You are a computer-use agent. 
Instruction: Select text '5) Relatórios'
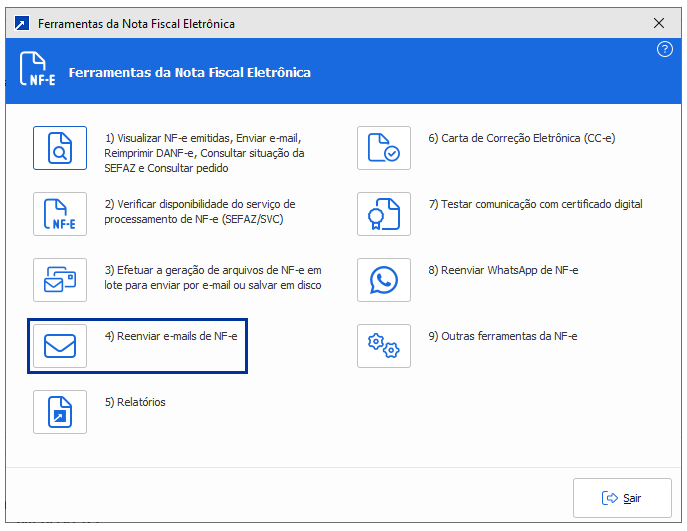pyautogui.click(x=135, y=402)
